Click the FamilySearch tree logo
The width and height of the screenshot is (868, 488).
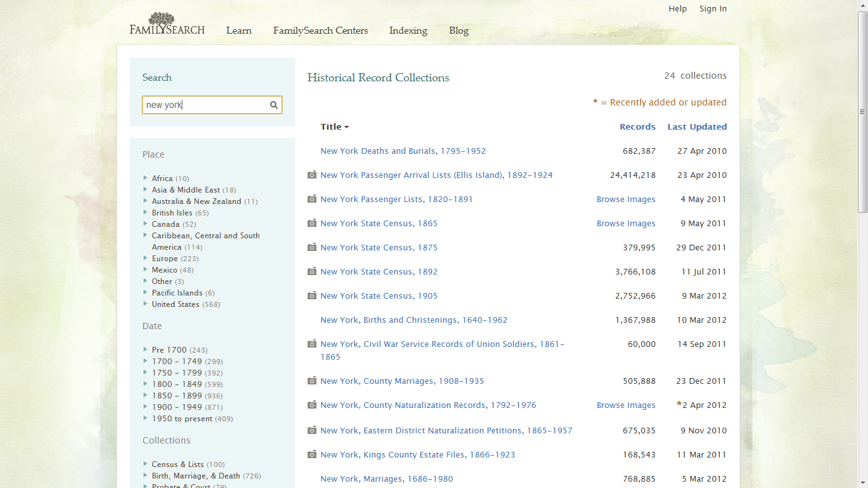point(167,24)
